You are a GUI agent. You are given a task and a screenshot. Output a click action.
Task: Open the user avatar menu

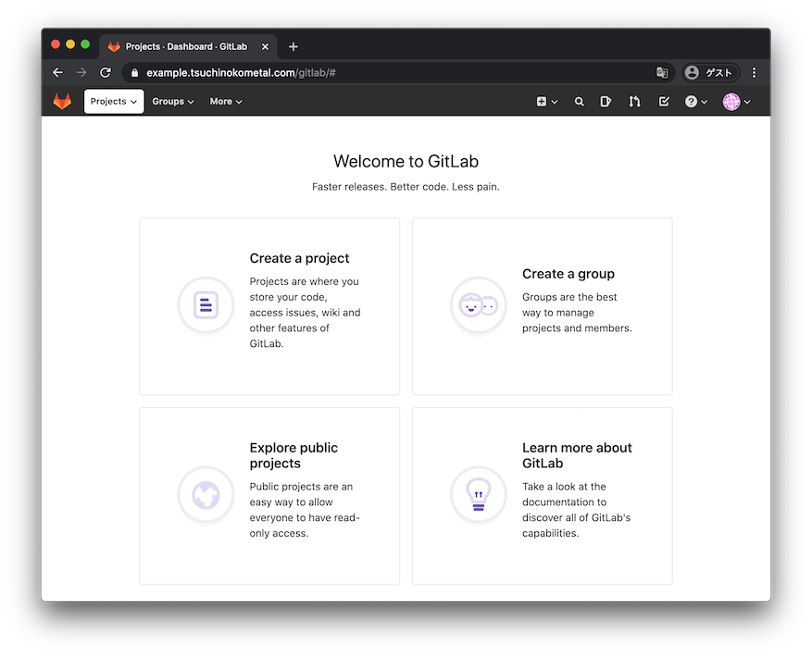[x=736, y=102]
